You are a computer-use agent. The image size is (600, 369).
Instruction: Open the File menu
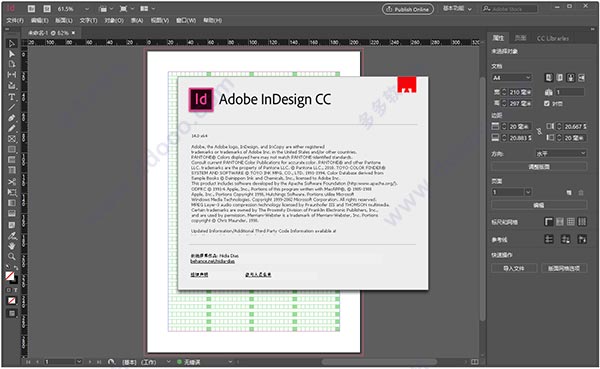[x=15, y=20]
